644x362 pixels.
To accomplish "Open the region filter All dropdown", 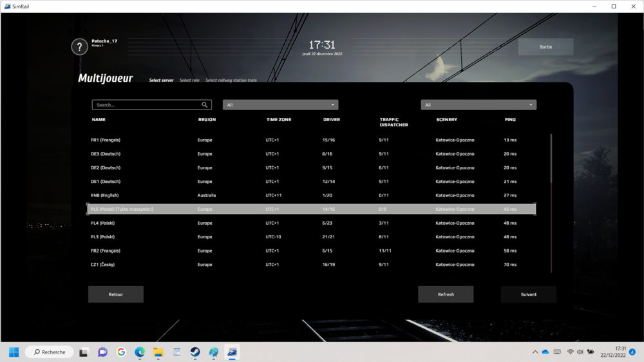I will coord(281,105).
